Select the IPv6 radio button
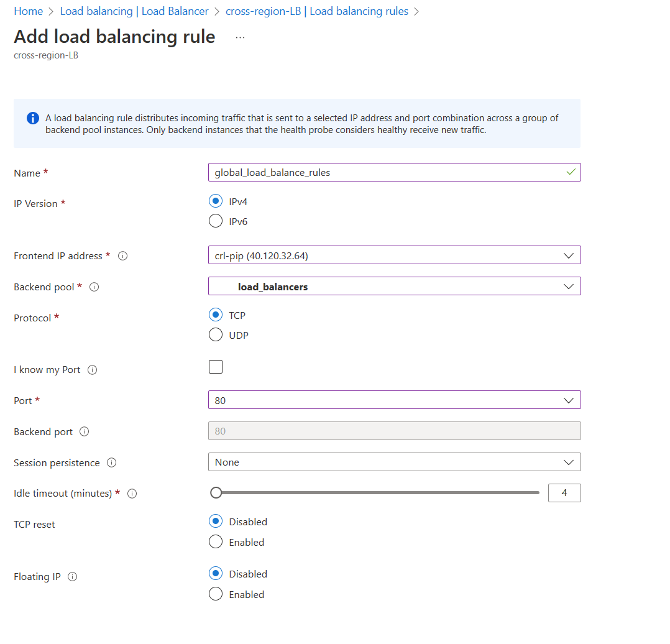This screenshot has width=670, height=644. (215, 221)
